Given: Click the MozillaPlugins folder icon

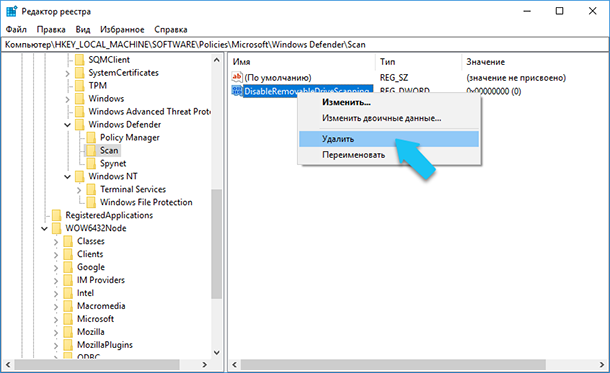Looking at the screenshot, I should [68, 345].
